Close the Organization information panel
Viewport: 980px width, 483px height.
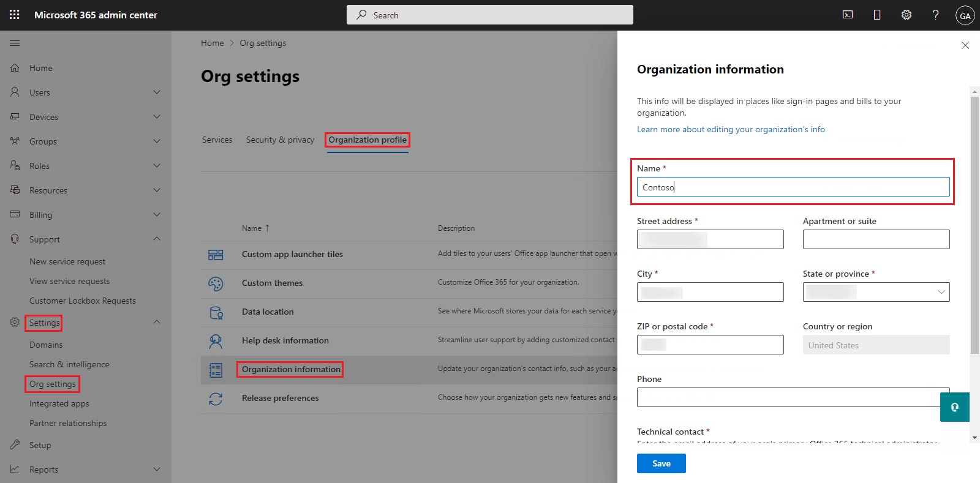[965, 45]
